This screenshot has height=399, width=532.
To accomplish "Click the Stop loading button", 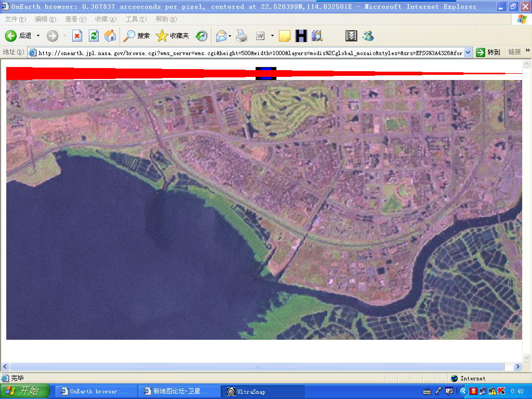I will coord(77,36).
